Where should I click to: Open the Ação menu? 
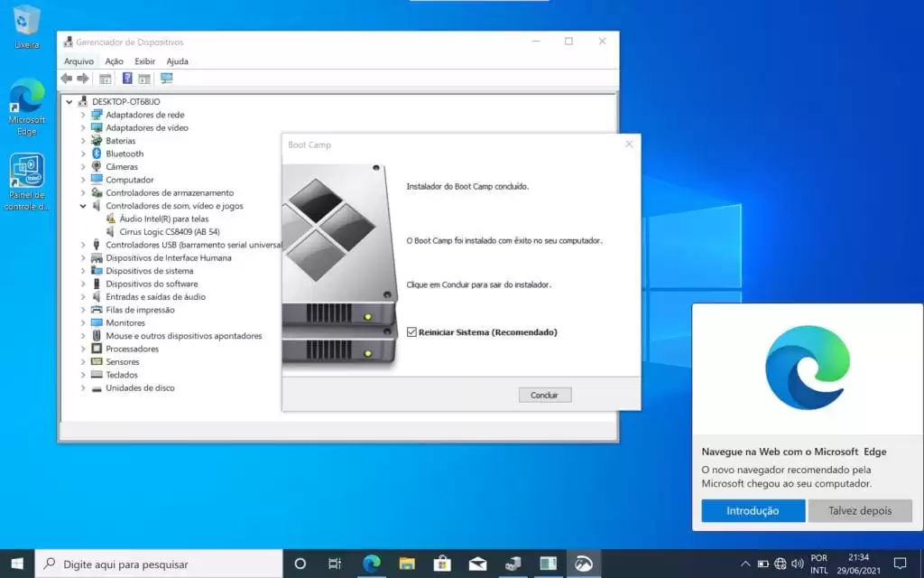point(115,61)
